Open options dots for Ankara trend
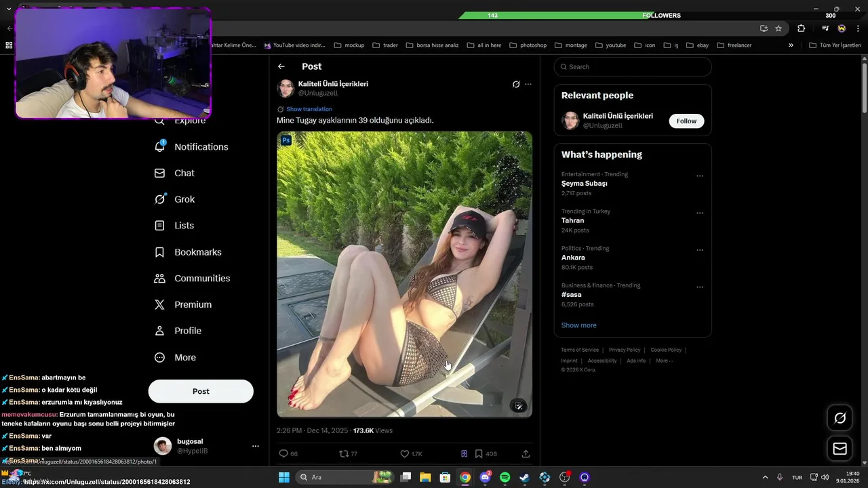This screenshot has width=868, height=488. coord(700,250)
